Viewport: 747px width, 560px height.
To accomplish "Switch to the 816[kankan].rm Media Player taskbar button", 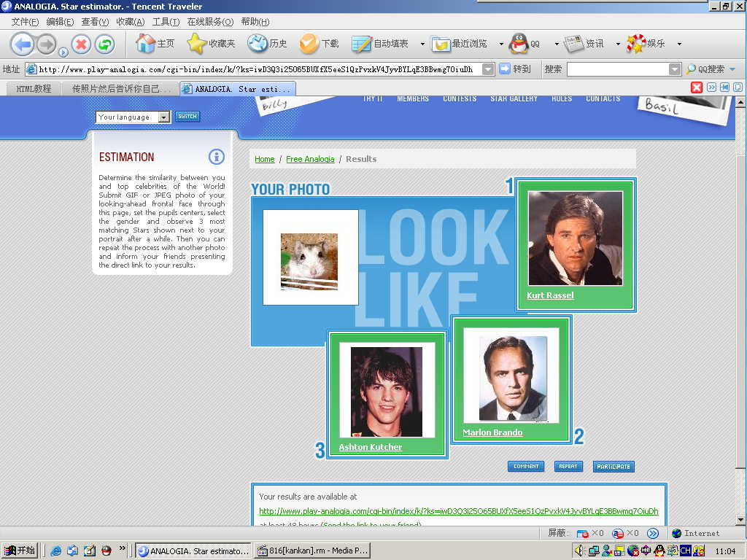I will coord(312,551).
